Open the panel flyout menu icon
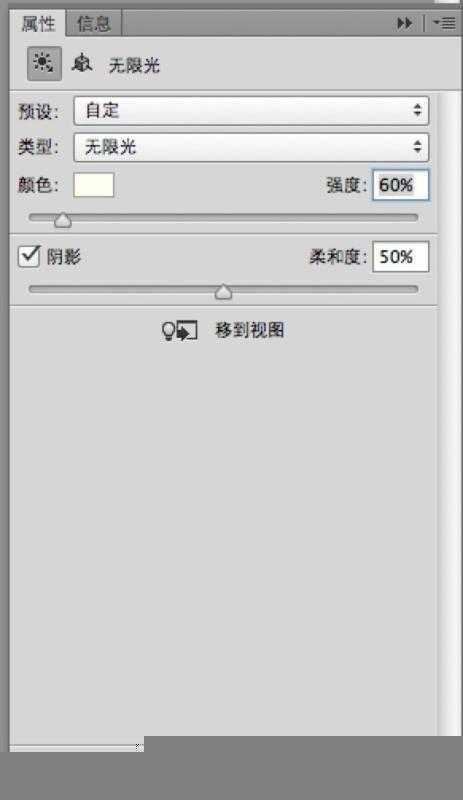Screen dimensions: 463x800 pos(444,23)
